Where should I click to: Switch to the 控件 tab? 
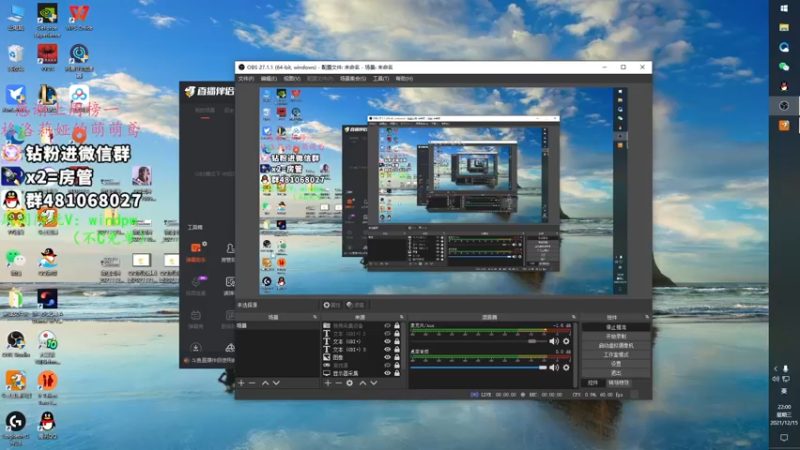(x=593, y=383)
